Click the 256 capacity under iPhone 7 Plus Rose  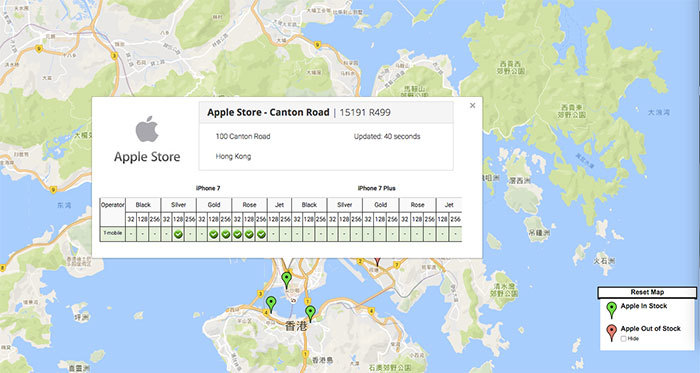(x=430, y=220)
